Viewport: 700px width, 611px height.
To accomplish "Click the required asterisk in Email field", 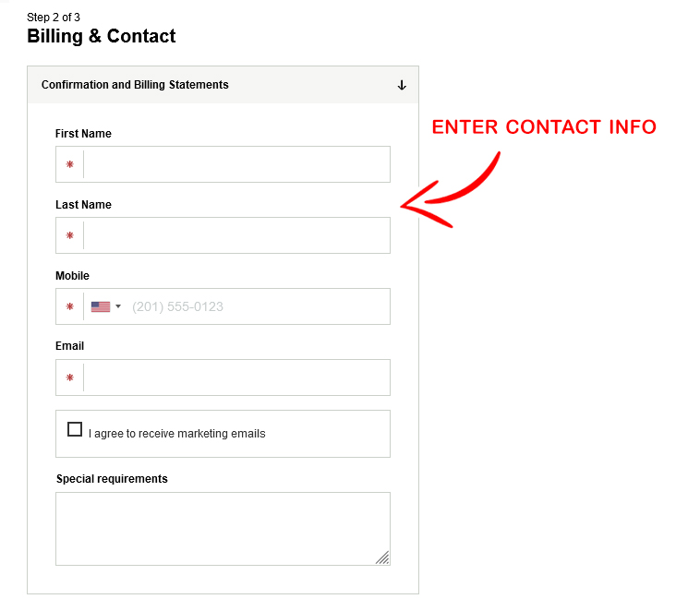I will click(69, 377).
